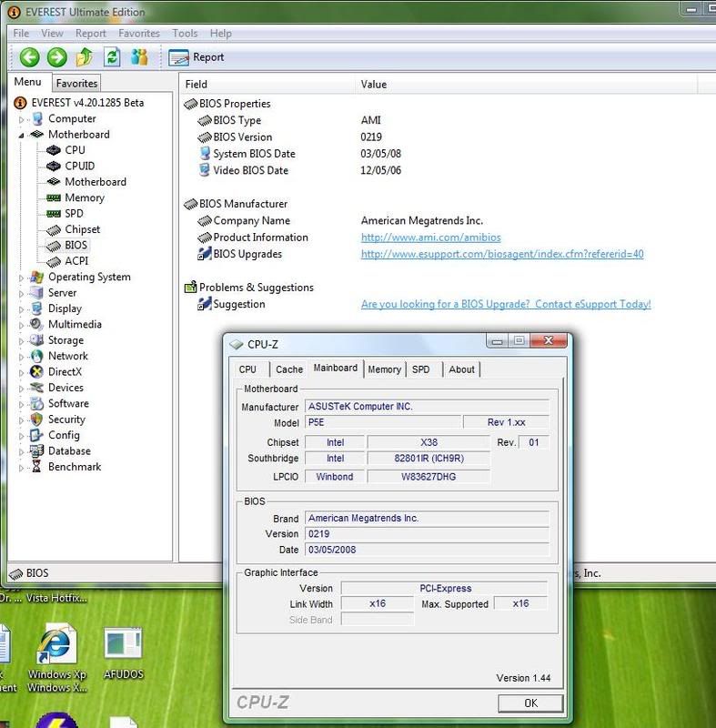The image size is (716, 728).
Task: Open the Report menu in the menu bar
Action: click(90, 34)
